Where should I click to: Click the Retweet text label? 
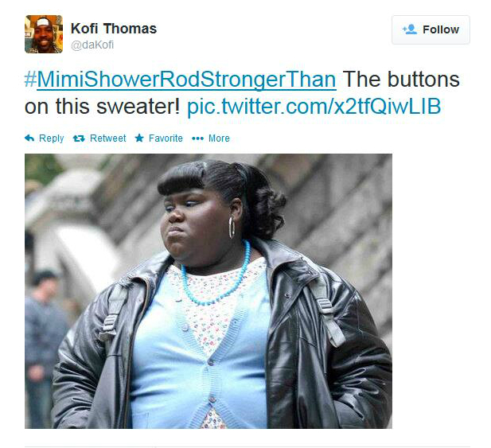pos(107,138)
